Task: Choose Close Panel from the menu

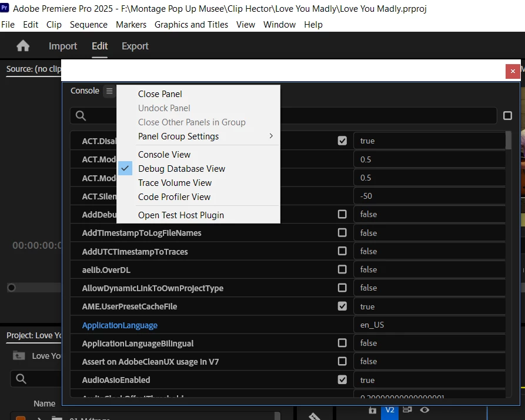Action: coord(160,94)
